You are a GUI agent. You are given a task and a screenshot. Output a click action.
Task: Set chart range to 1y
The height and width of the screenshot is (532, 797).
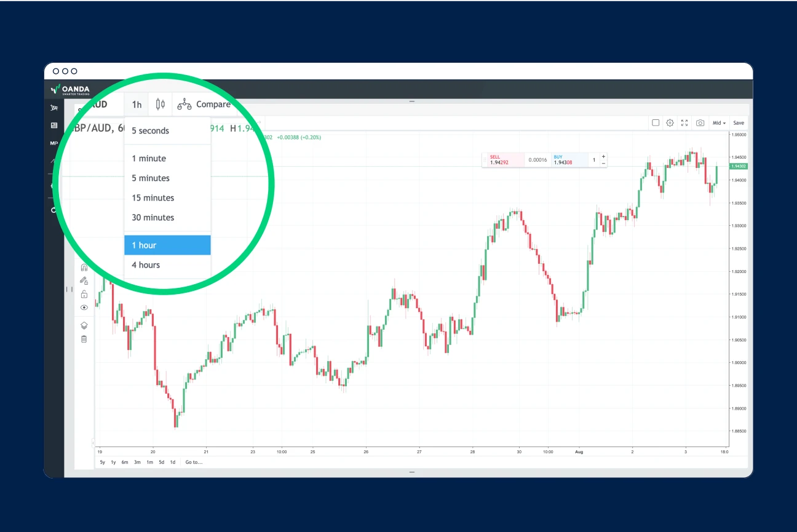113,462
